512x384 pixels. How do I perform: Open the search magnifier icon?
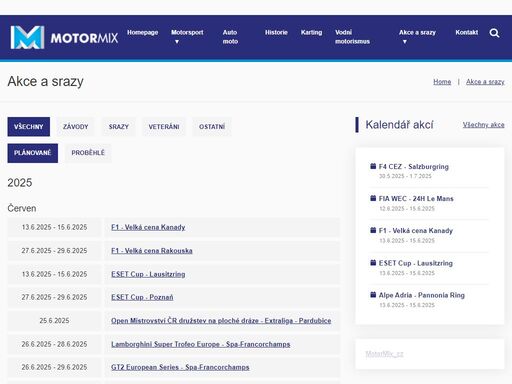coord(494,33)
